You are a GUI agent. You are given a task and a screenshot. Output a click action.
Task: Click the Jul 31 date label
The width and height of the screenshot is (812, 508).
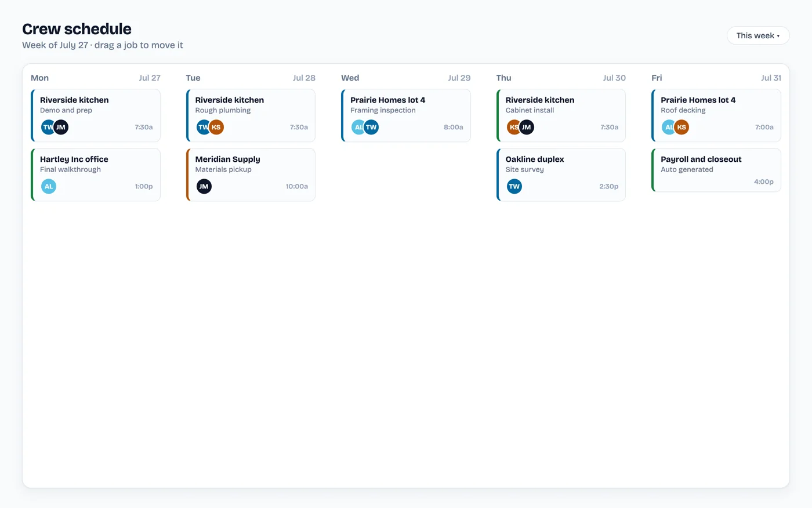tap(771, 78)
